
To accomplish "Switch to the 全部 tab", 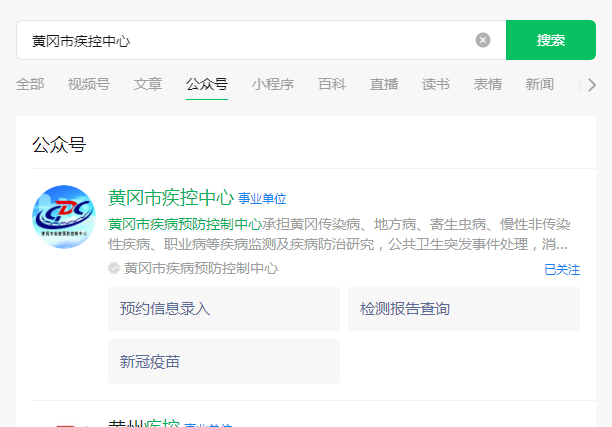I will (x=30, y=84).
